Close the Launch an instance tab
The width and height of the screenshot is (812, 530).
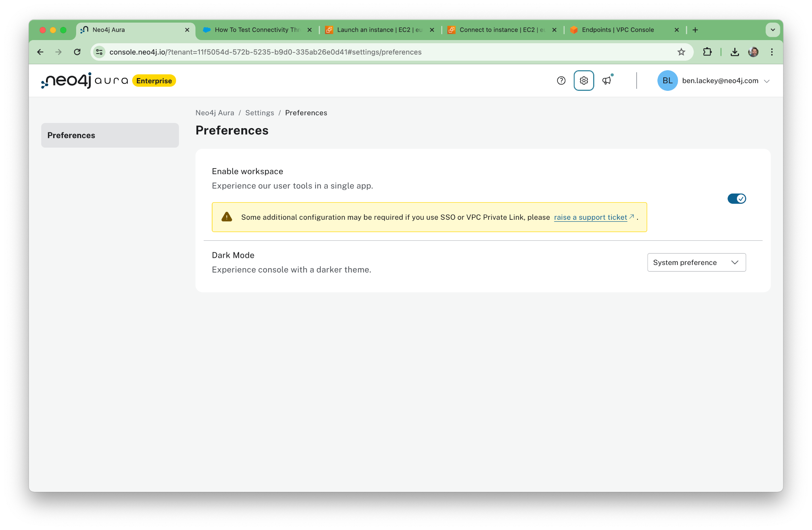[432, 30]
